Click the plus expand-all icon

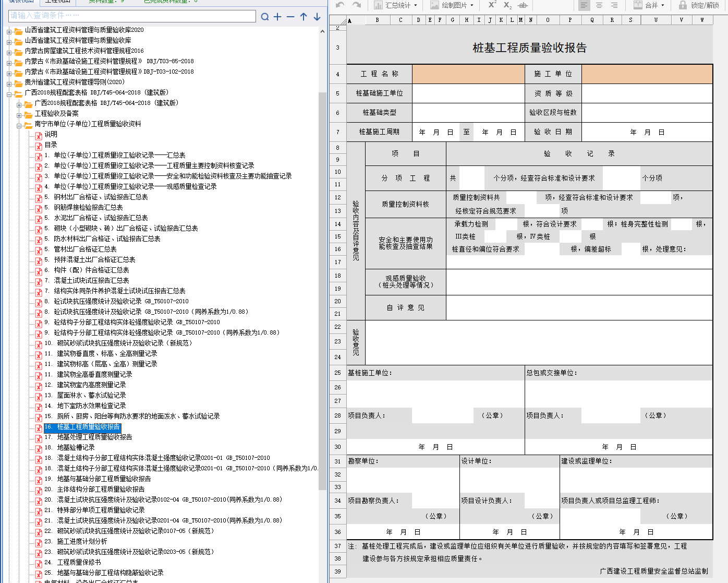pyautogui.click(x=277, y=17)
